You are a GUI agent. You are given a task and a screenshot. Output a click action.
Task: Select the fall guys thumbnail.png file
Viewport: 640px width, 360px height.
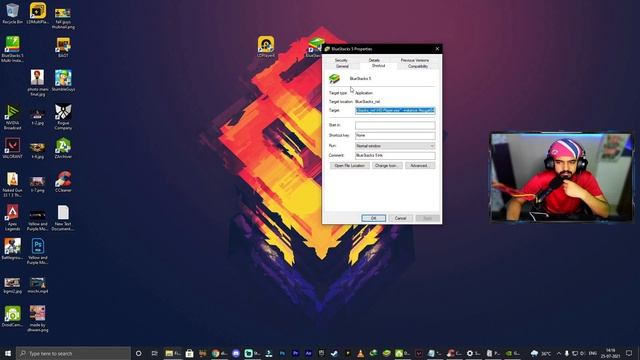click(x=63, y=18)
